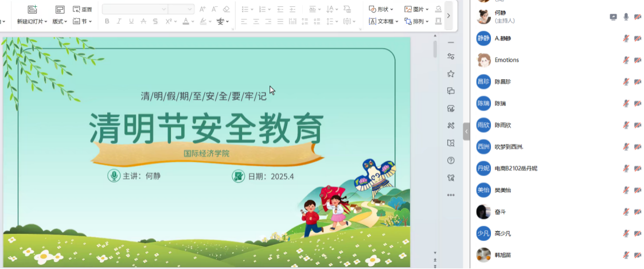The width and height of the screenshot is (644, 269).
Task: Expand the 版式 layout dropdown
Action: click(x=60, y=22)
